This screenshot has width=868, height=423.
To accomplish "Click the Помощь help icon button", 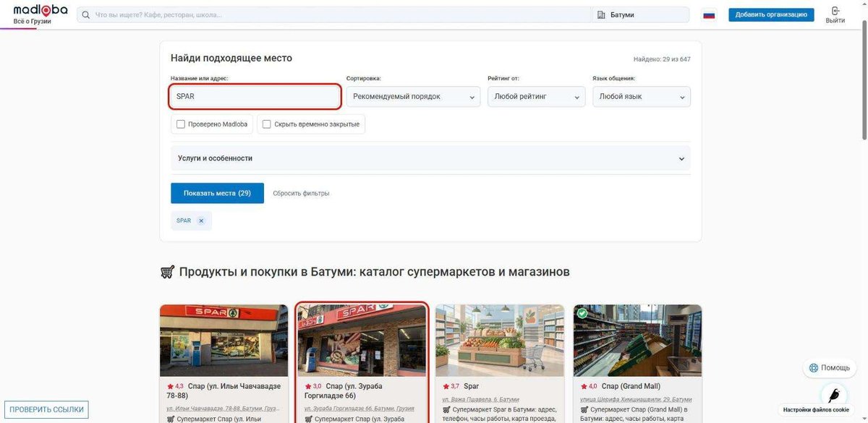I will pos(829,367).
